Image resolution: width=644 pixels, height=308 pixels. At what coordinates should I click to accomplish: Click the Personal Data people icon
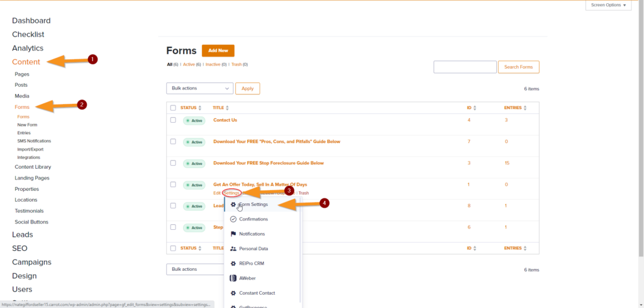[x=233, y=249]
